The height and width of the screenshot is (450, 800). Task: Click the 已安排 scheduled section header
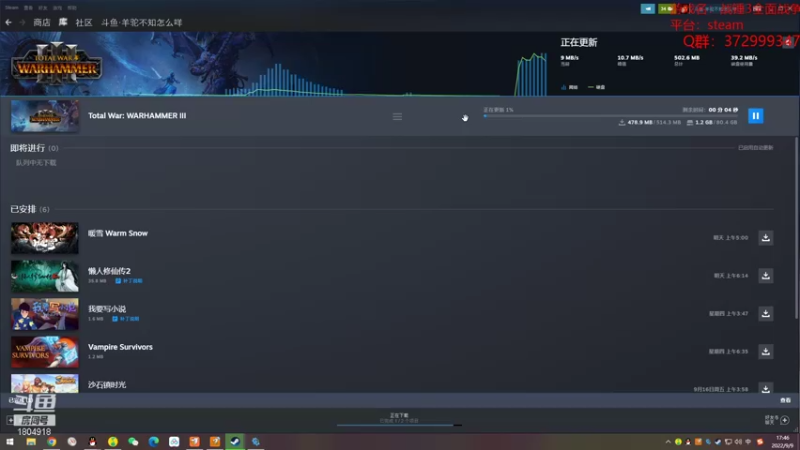(30, 209)
